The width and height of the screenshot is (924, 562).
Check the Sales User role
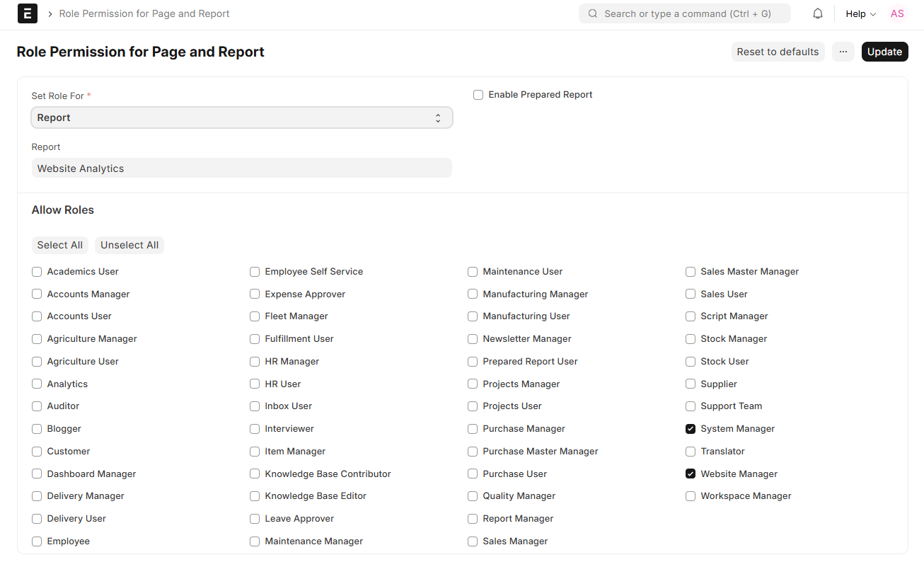click(691, 294)
